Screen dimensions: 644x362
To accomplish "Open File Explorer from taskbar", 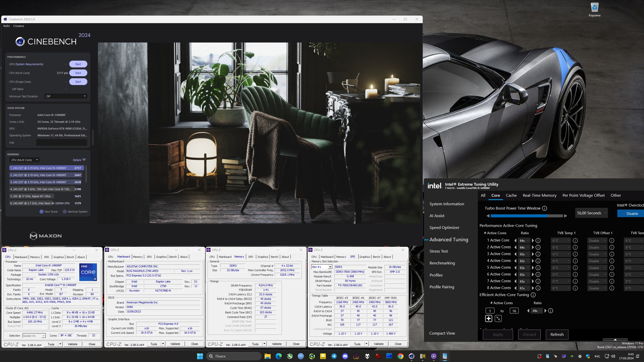I will [x=267, y=356].
